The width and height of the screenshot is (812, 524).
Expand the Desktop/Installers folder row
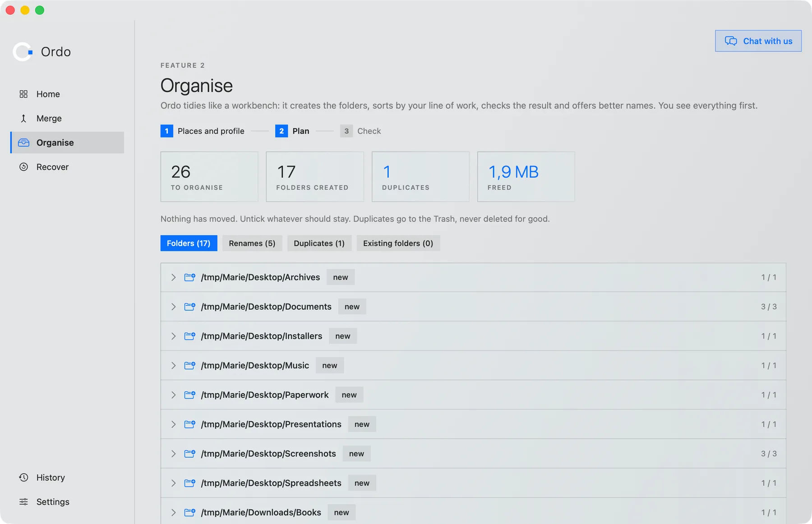[173, 336]
